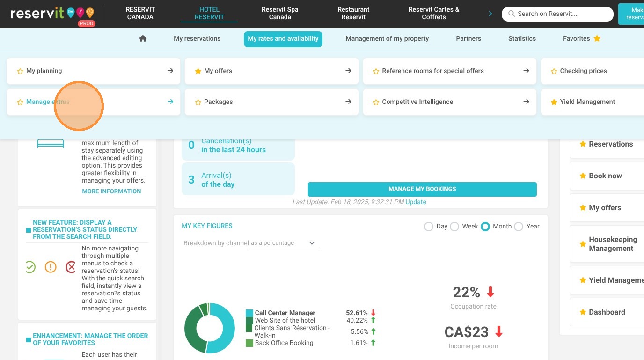Image resolution: width=644 pixels, height=360 pixels.
Task: Click the arrow on Manage extras card
Action: [170, 102]
